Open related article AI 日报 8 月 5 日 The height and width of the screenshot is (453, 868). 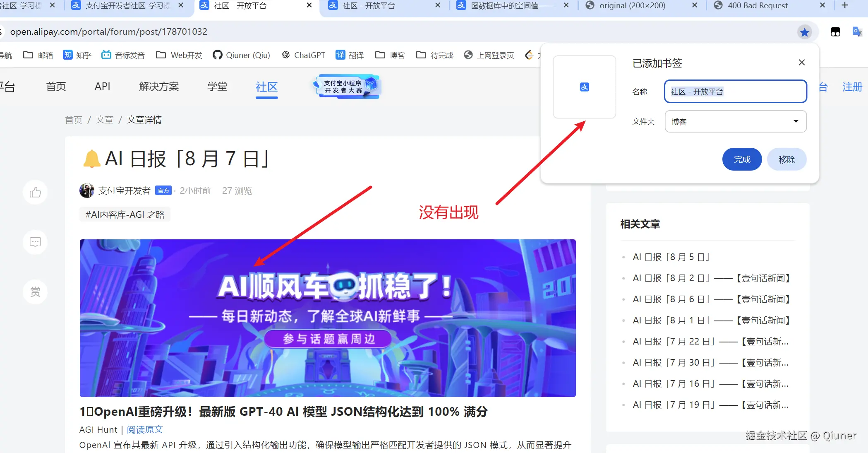[x=671, y=257]
